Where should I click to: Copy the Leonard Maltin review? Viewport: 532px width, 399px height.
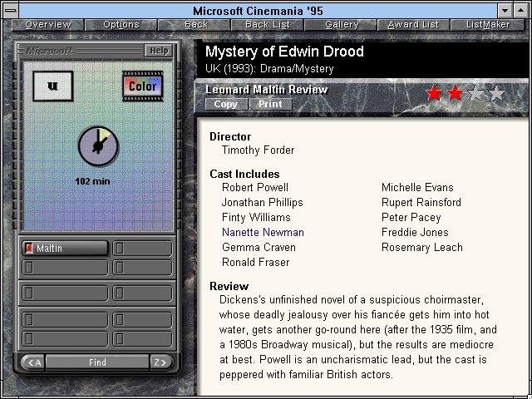point(226,104)
